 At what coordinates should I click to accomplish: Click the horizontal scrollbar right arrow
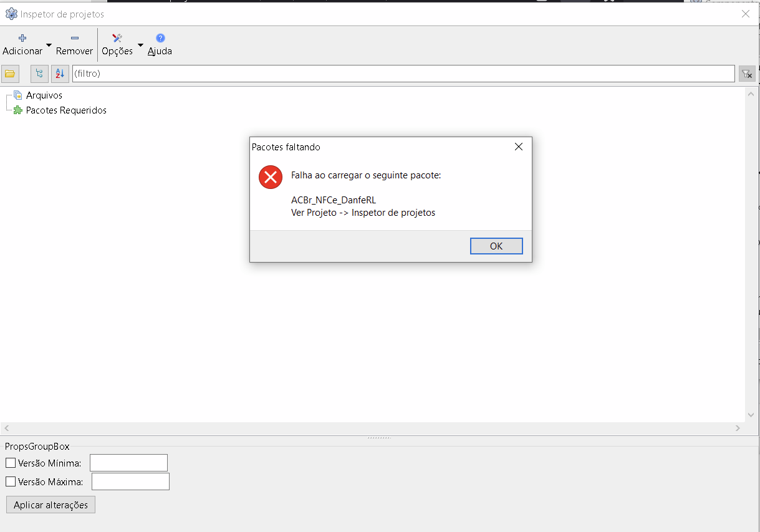[x=738, y=428]
